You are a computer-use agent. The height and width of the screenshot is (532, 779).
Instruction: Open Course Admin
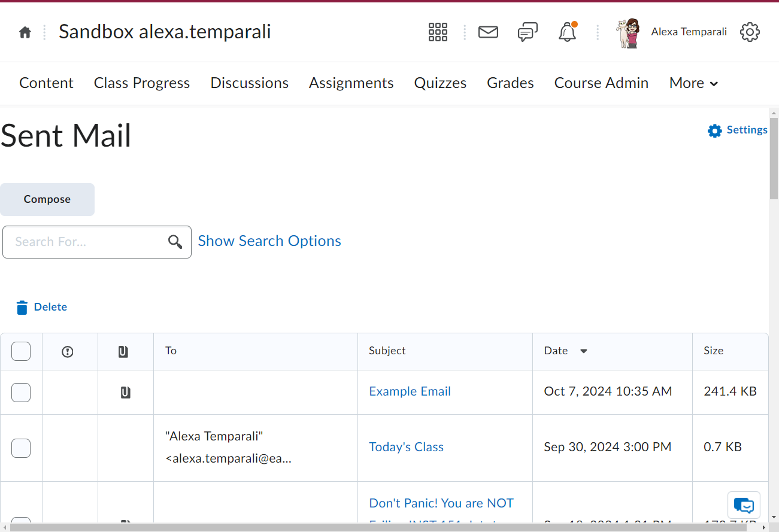pos(601,83)
